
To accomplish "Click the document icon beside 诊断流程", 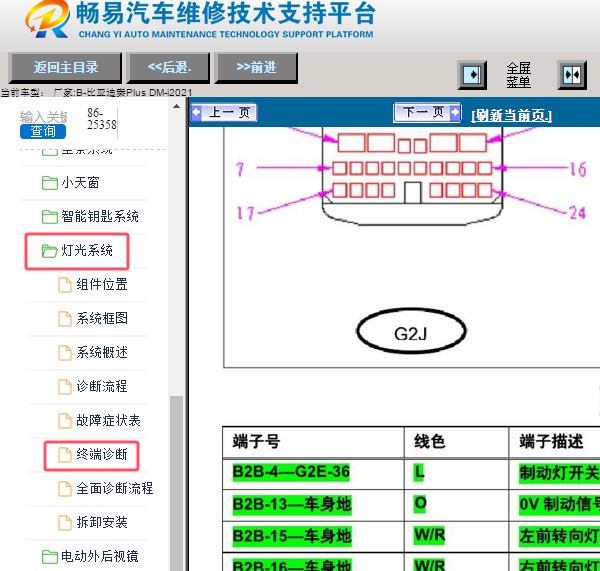I will pyautogui.click(x=65, y=387).
